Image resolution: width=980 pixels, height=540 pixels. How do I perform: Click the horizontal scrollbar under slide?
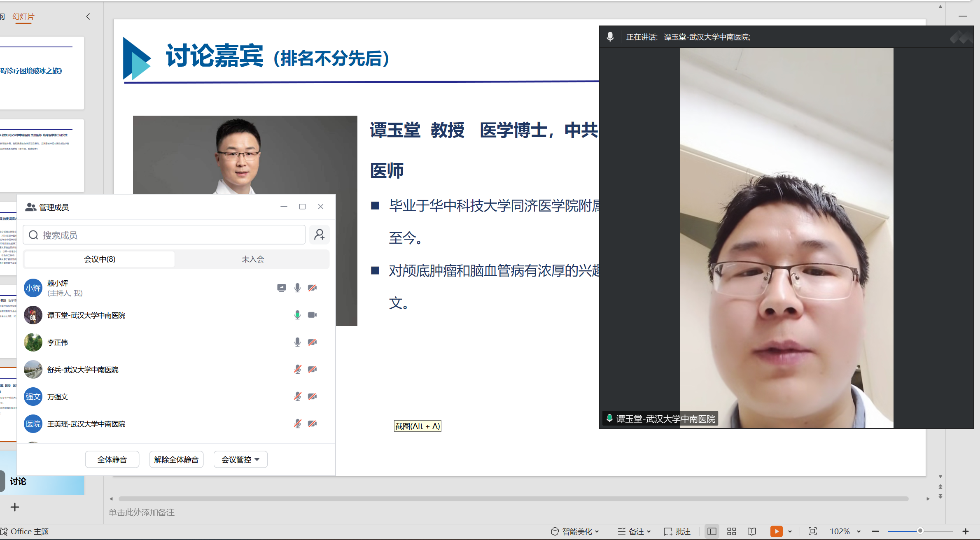pos(513,498)
